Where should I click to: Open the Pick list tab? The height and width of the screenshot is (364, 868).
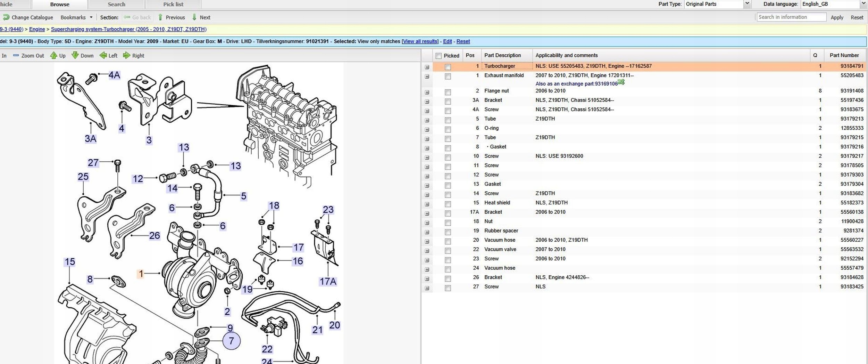(173, 4)
